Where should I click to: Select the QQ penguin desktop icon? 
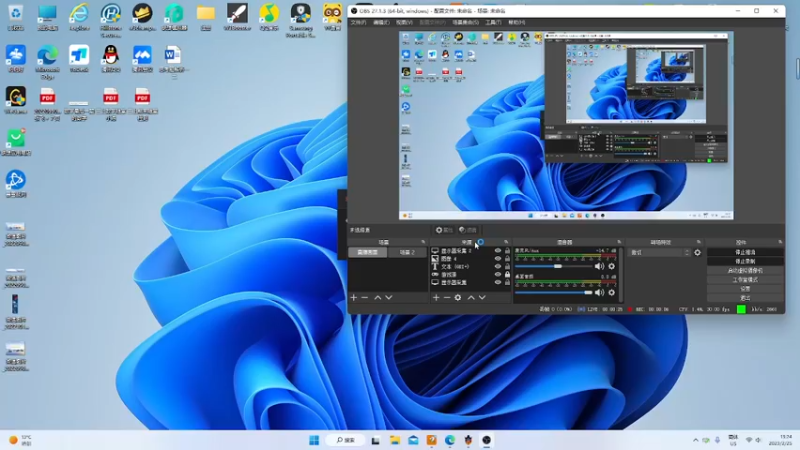click(111, 58)
